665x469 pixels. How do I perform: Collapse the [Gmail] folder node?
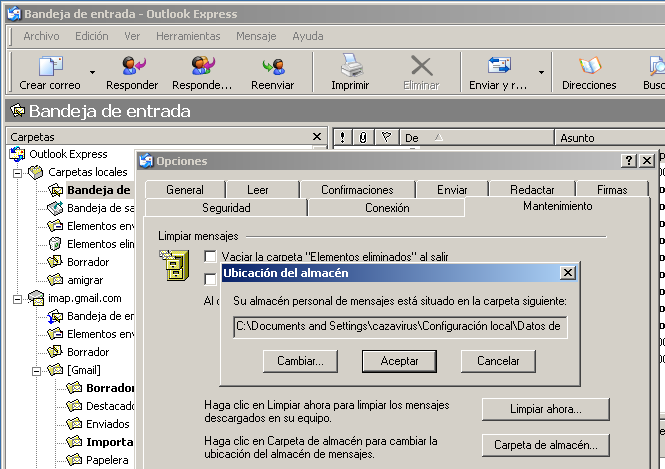(x=36, y=371)
